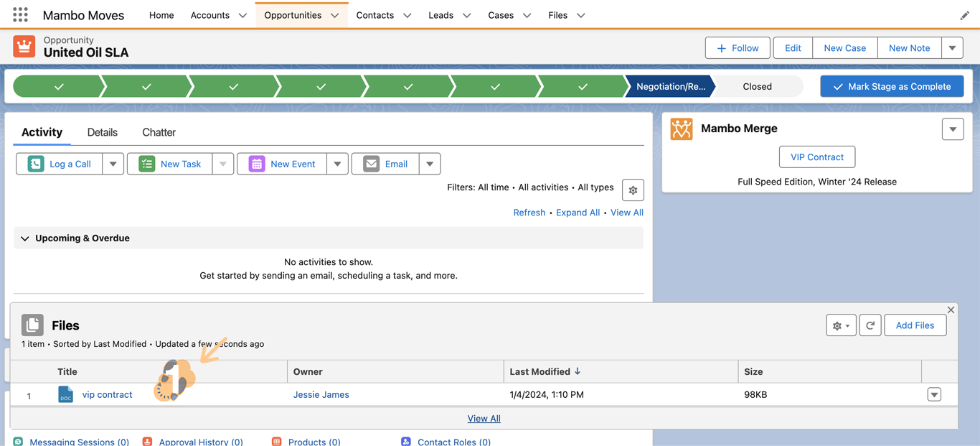Select the Negotiation/Review stage in path
This screenshot has width=980, height=446.
click(670, 86)
